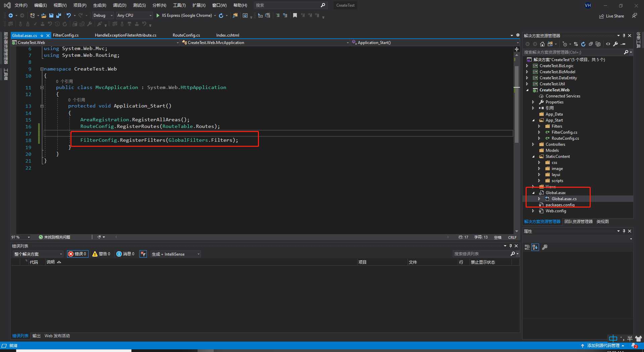Expand the Web.config node
This screenshot has width=644, height=352.
(x=533, y=211)
